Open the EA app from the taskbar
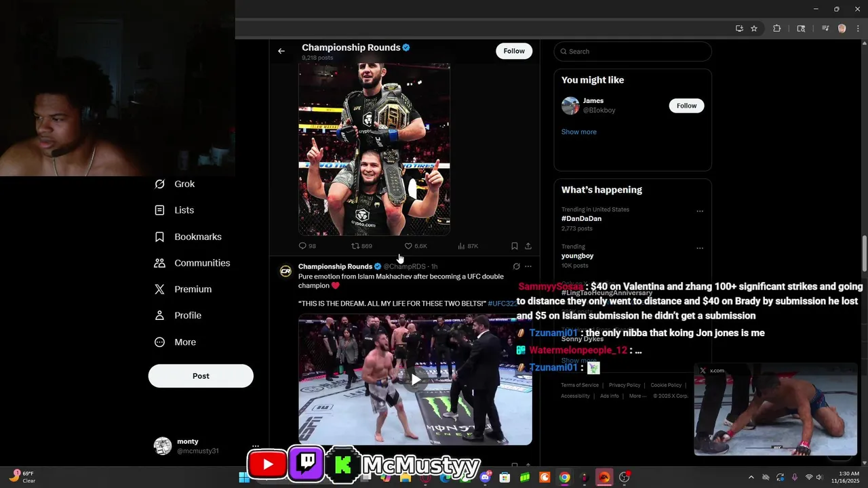The image size is (868, 488). coord(604,477)
